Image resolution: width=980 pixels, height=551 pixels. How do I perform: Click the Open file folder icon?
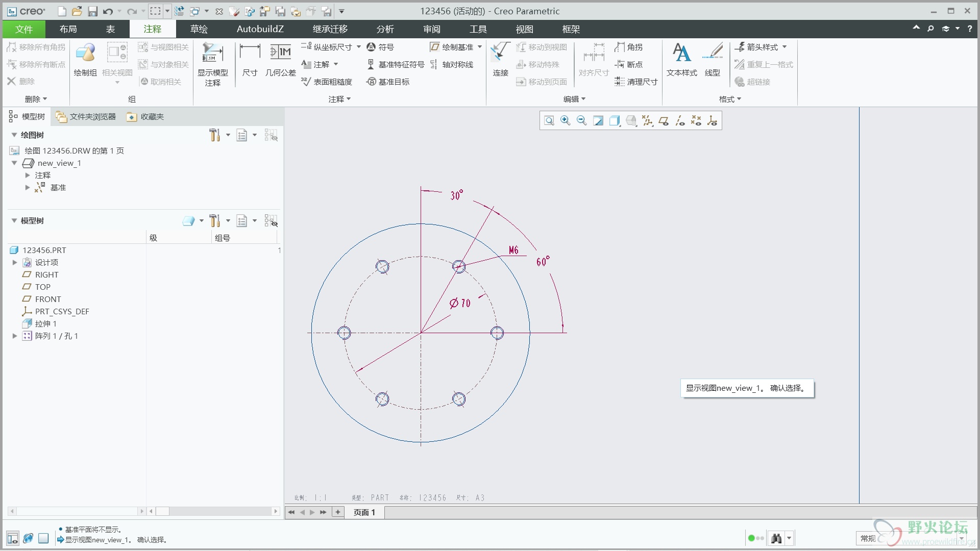coord(77,11)
